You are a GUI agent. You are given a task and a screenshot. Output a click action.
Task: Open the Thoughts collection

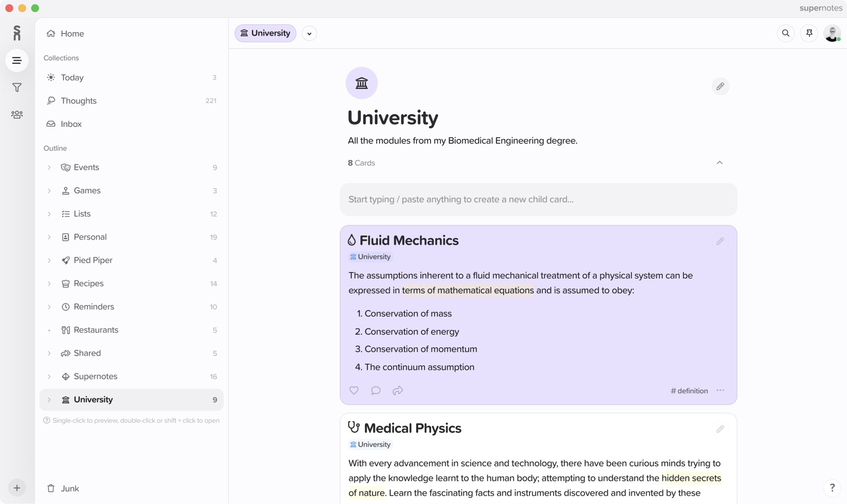coord(79,101)
